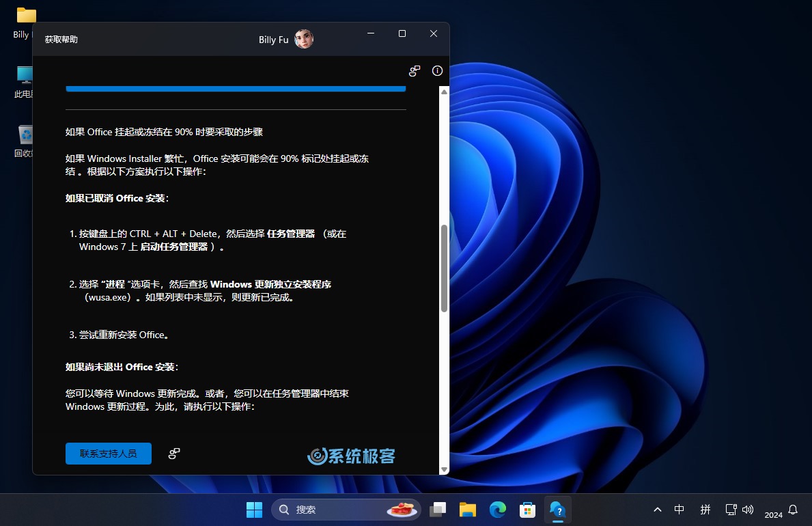Viewport: 812px width, 526px height.
Task: Mute audio via the volume tray icon
Action: (748, 509)
